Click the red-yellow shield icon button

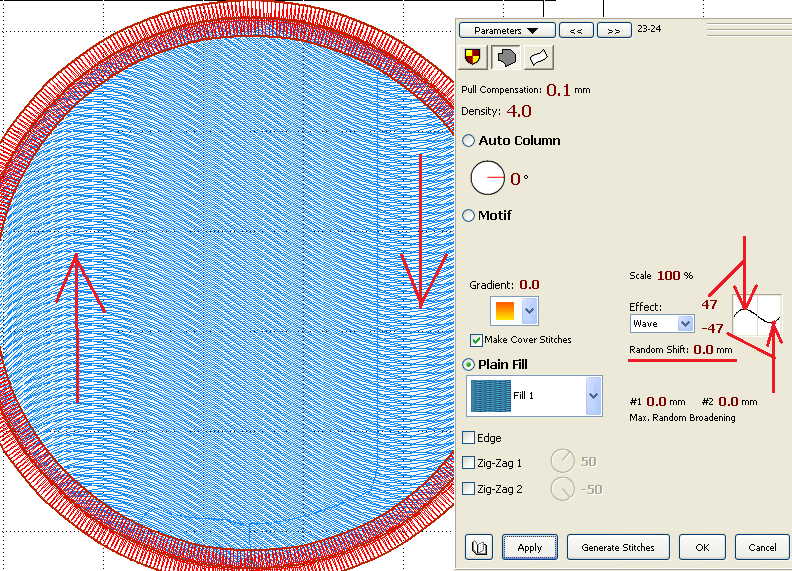point(473,58)
